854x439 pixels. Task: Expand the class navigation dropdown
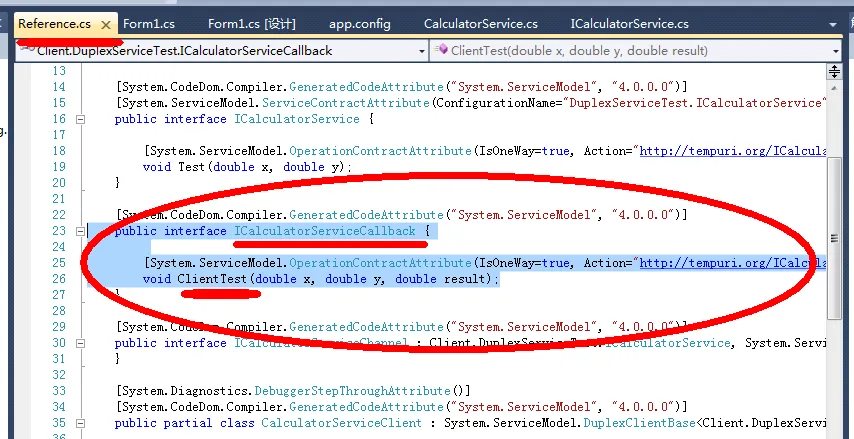420,50
